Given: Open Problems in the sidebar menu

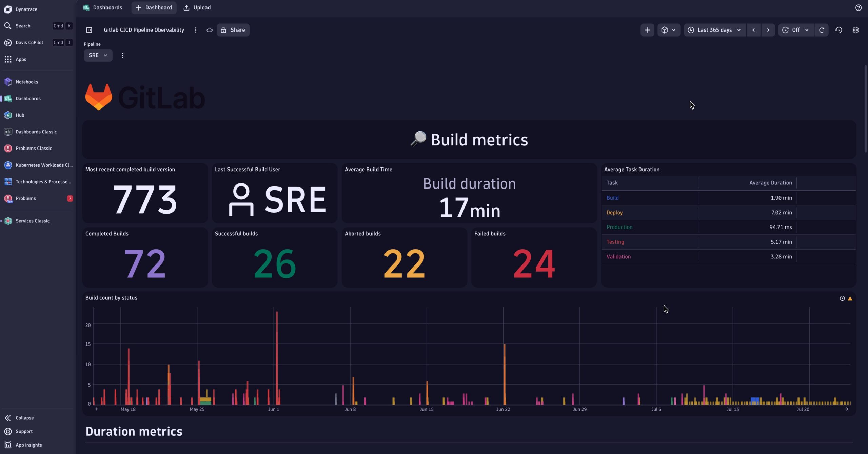Looking at the screenshot, I should (25, 198).
